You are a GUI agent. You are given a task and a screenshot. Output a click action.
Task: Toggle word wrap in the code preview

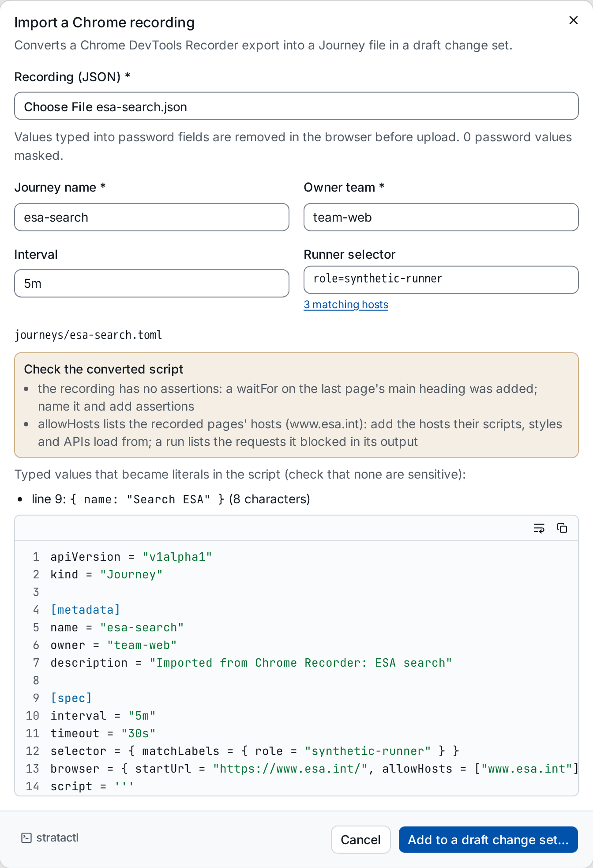(539, 528)
